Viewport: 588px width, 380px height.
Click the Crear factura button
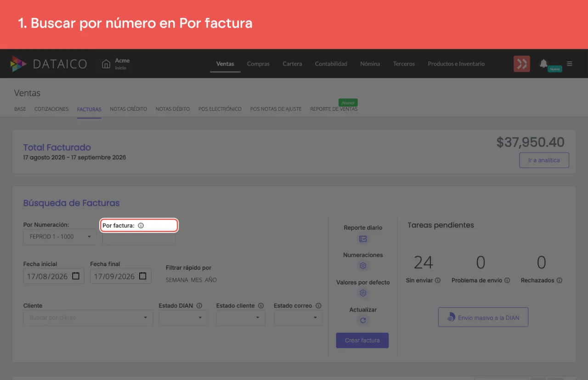(362, 340)
